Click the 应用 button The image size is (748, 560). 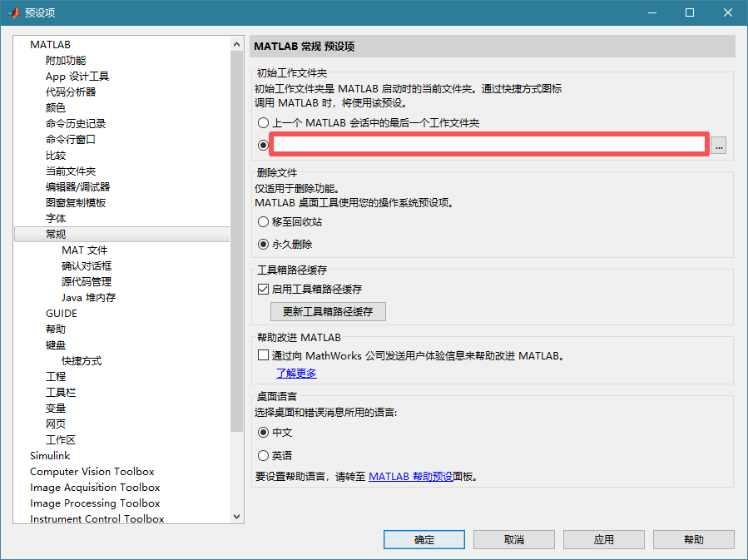pos(603,539)
